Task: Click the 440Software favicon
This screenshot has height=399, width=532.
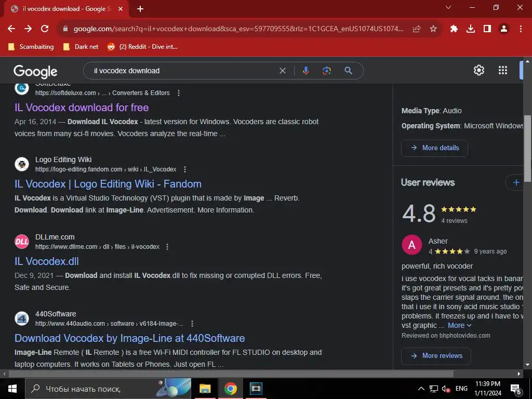Action: pyautogui.click(x=22, y=318)
